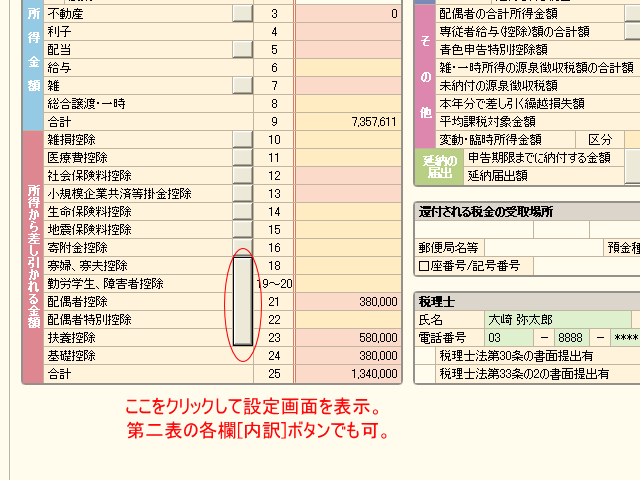Screen dimensions: 640x480
Task: Click the 勤労学生、障害者控除 amount field
Action: click(x=348, y=283)
